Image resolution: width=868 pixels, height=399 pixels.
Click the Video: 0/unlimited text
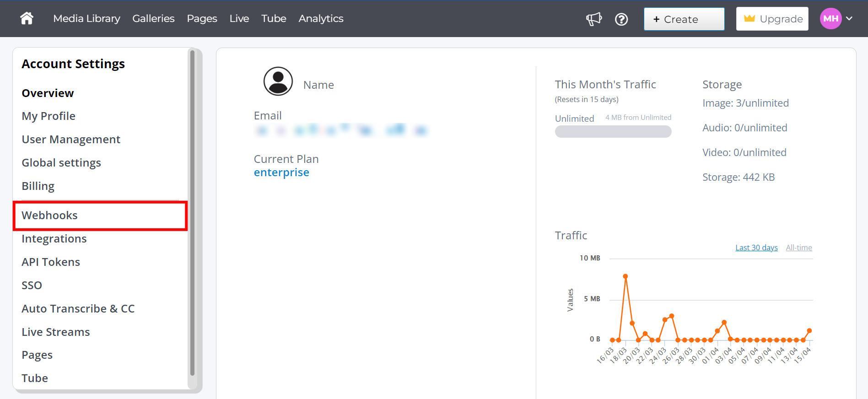coord(744,152)
